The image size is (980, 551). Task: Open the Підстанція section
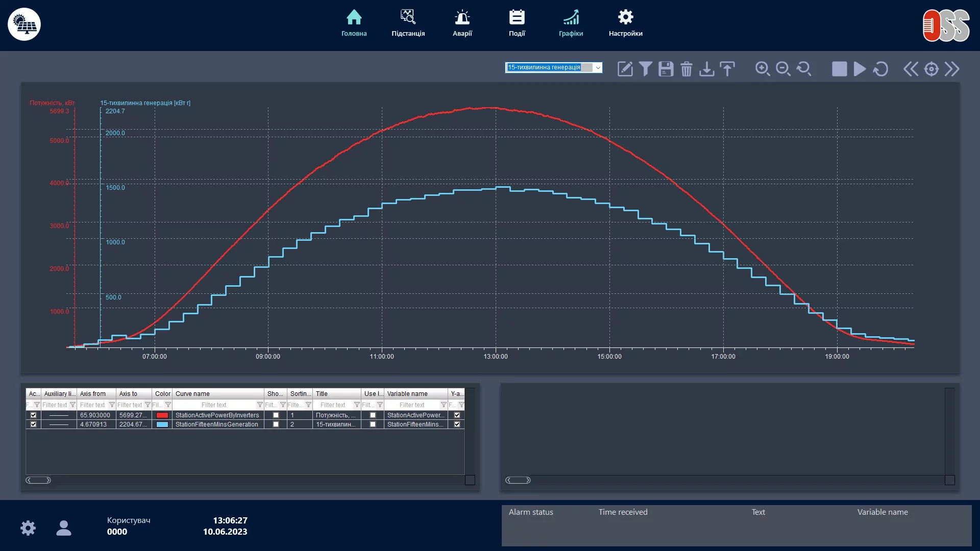click(408, 23)
